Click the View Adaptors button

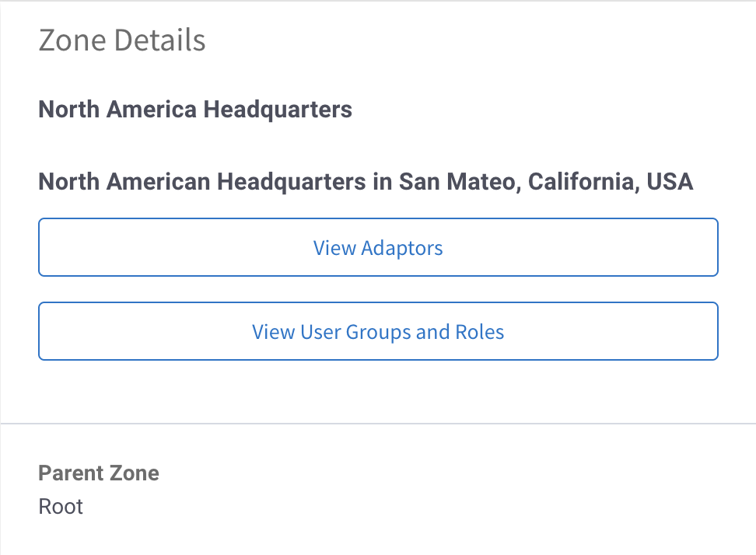point(378,248)
